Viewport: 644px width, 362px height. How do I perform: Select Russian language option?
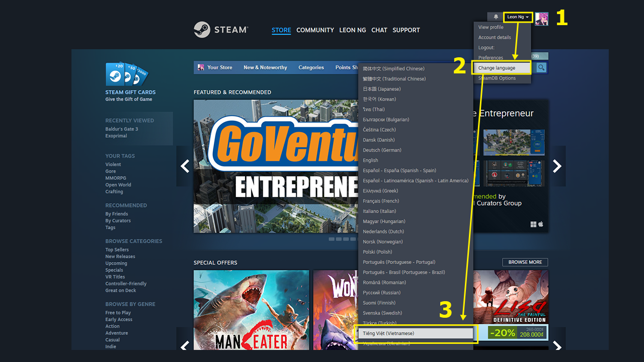pos(416,293)
